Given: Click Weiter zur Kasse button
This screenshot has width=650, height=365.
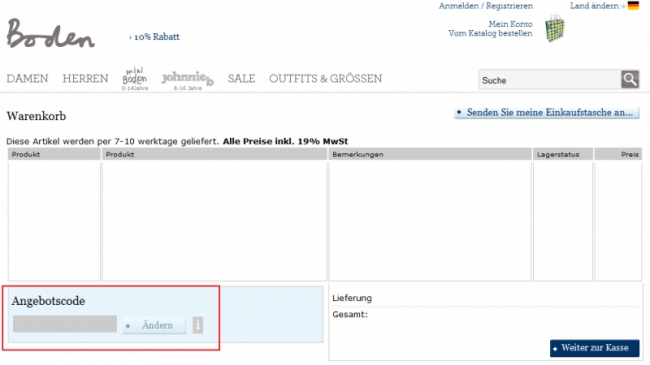Looking at the screenshot, I should click(594, 348).
